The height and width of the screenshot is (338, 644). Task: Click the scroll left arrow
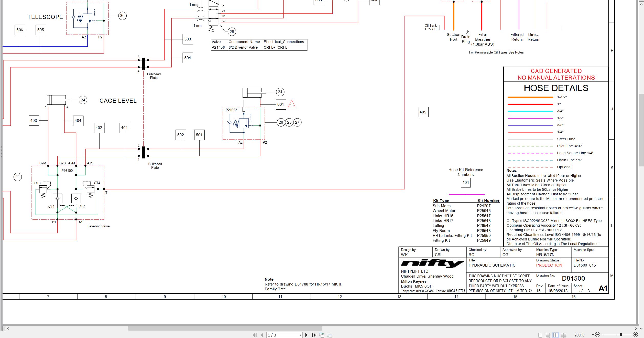[8, 329]
